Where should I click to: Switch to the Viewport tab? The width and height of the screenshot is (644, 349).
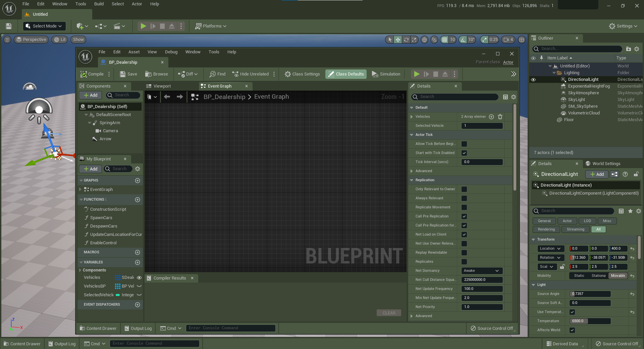159,86
